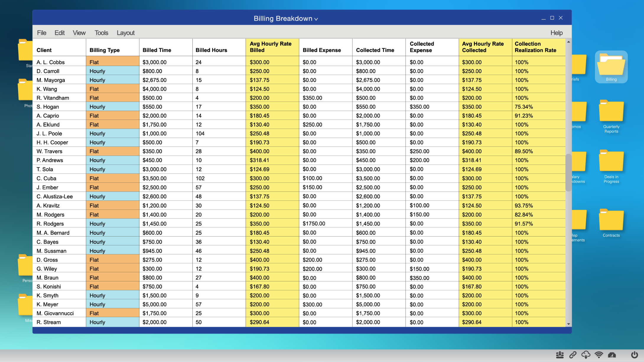The height and width of the screenshot is (362, 644).
Task: Open the cloud download icon
Action: (586, 355)
